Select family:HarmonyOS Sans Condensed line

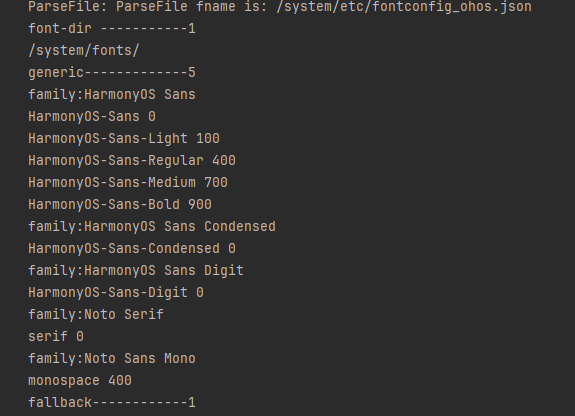coord(152,227)
